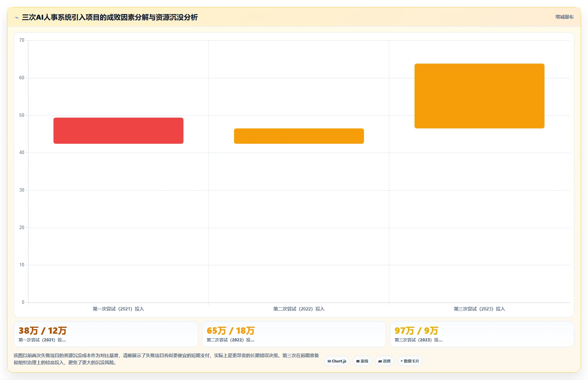Click the chart title text
Viewport: 588px width, 380px height.
tap(110, 18)
